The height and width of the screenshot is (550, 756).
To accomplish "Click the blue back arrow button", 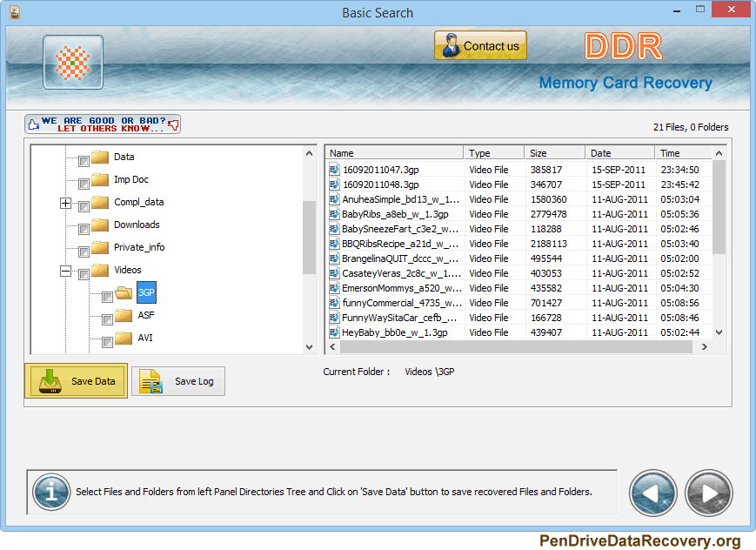I will [652, 493].
